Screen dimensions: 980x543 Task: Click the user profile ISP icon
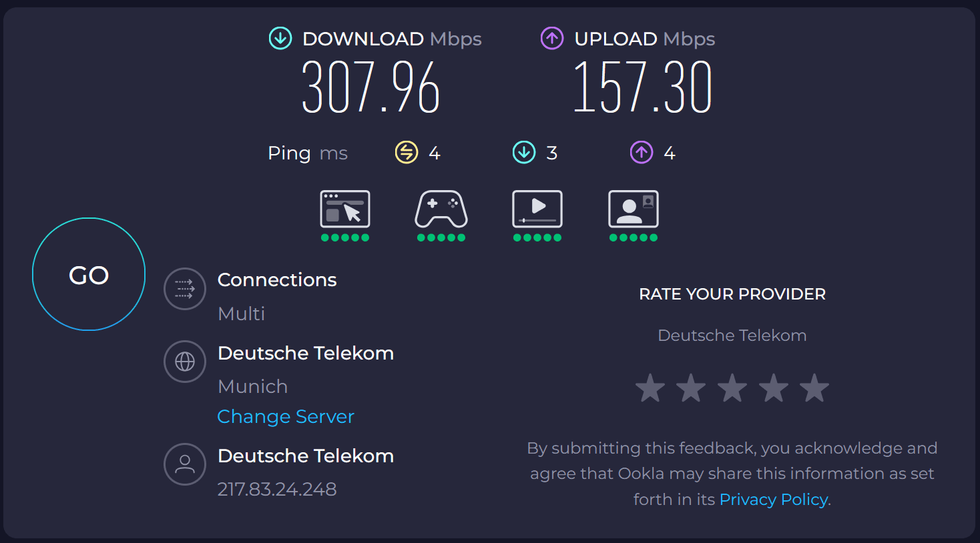click(x=185, y=464)
